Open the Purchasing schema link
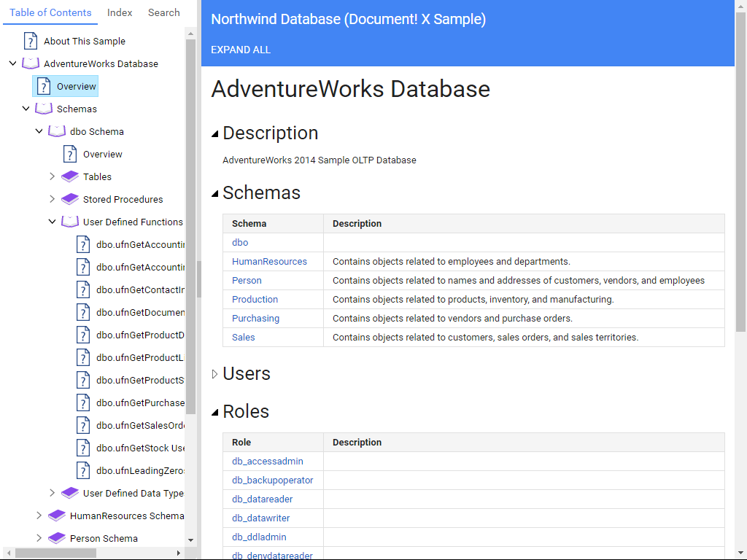 256,318
